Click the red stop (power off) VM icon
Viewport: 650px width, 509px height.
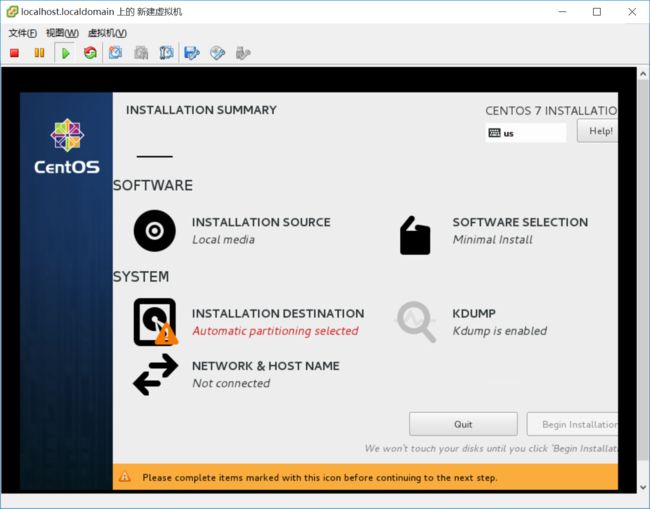(x=15, y=53)
